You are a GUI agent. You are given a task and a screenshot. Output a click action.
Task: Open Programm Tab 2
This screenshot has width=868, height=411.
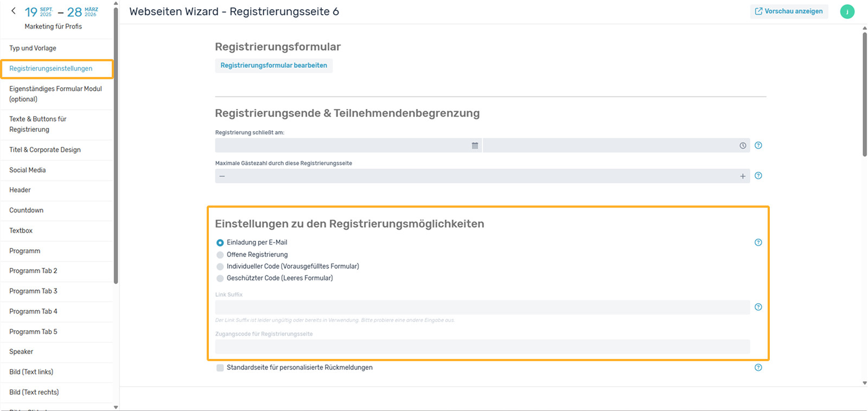point(57,271)
